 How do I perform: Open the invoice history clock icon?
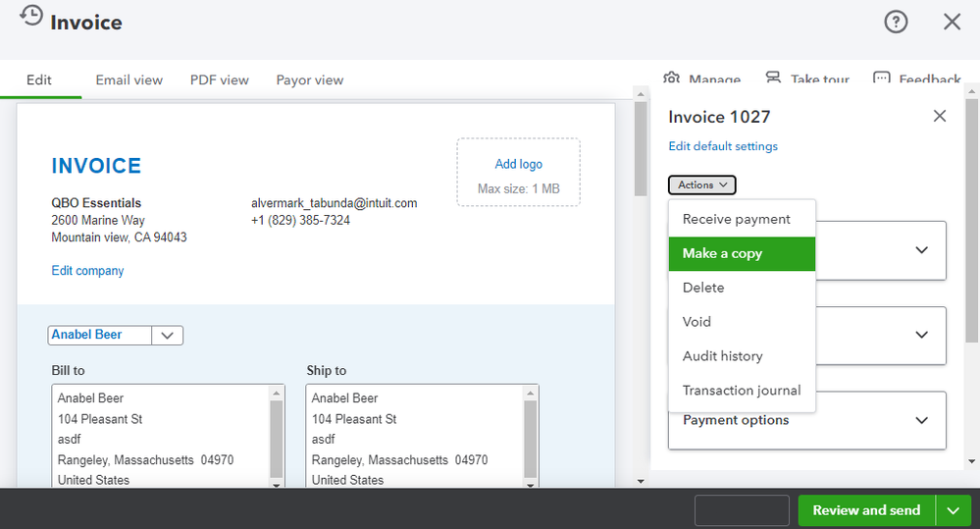30,16
